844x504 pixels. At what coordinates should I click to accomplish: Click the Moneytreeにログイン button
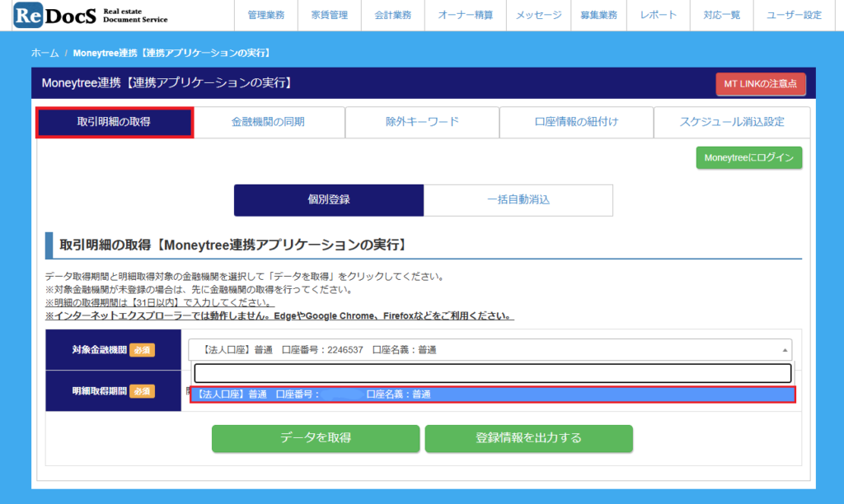click(x=748, y=157)
